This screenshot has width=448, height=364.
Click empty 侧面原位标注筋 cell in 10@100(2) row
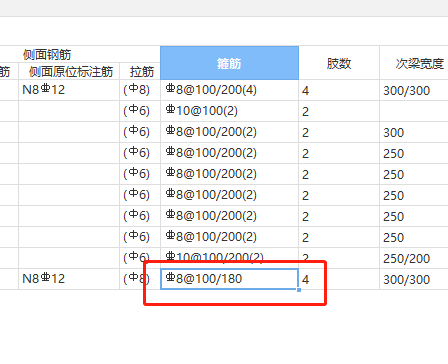click(69, 111)
